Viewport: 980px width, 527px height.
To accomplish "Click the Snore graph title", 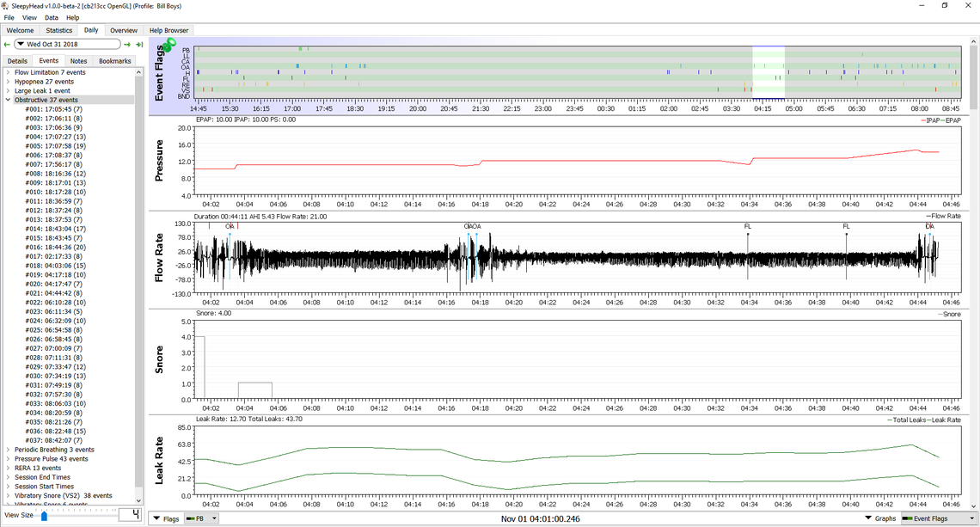I will pos(159,359).
